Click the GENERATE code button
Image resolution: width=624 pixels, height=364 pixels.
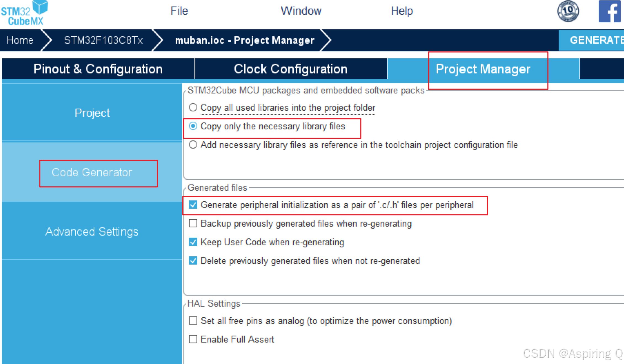point(591,40)
